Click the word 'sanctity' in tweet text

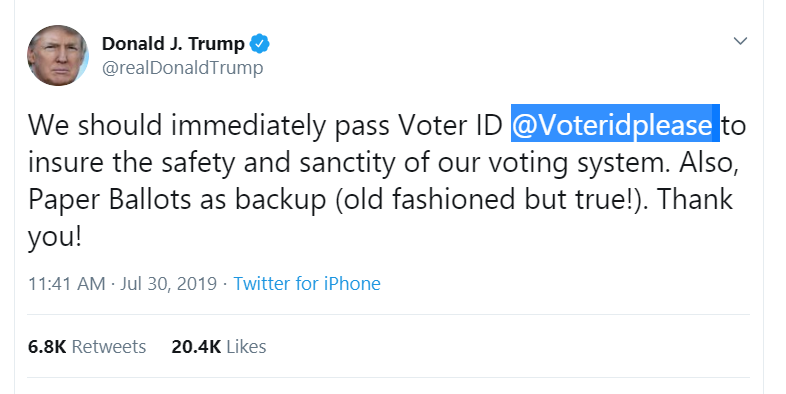tap(347, 163)
